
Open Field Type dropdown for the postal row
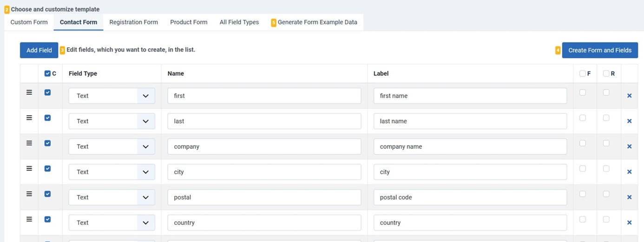tap(112, 197)
